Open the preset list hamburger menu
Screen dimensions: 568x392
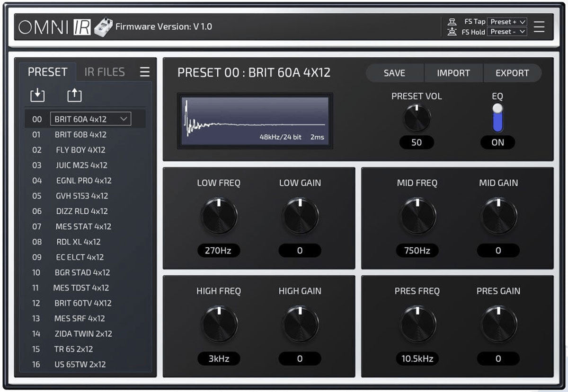tap(145, 72)
